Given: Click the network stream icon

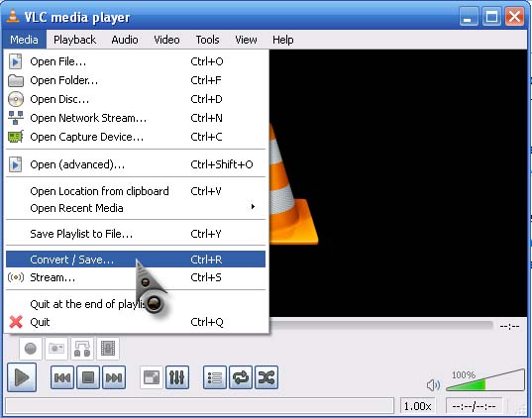Looking at the screenshot, I should 16,118.
